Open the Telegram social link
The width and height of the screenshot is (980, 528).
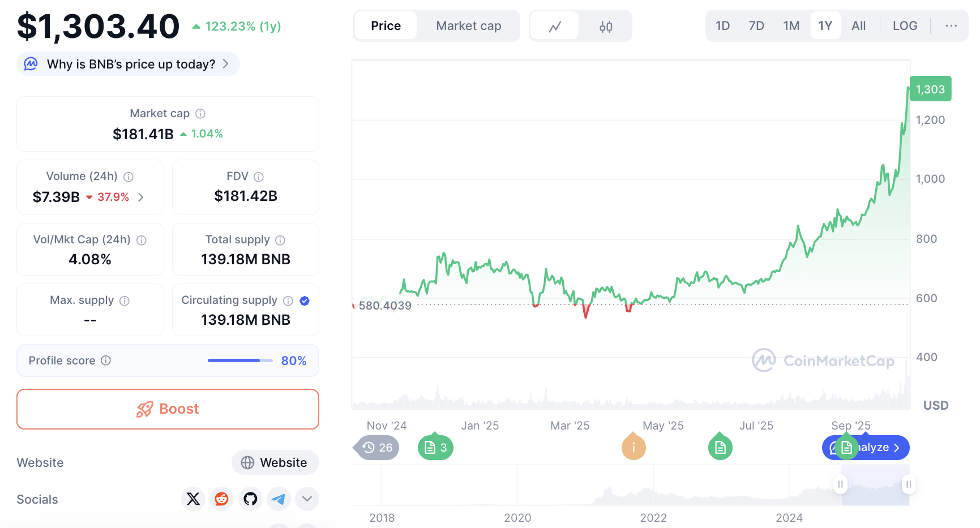pyautogui.click(x=279, y=499)
